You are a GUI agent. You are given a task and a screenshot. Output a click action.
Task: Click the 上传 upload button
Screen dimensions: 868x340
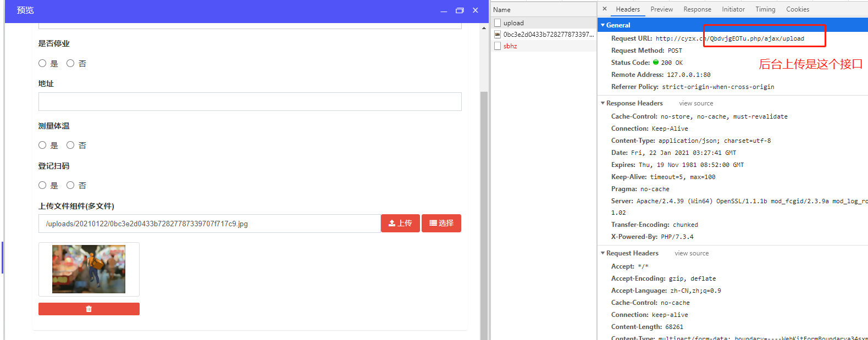click(x=400, y=223)
